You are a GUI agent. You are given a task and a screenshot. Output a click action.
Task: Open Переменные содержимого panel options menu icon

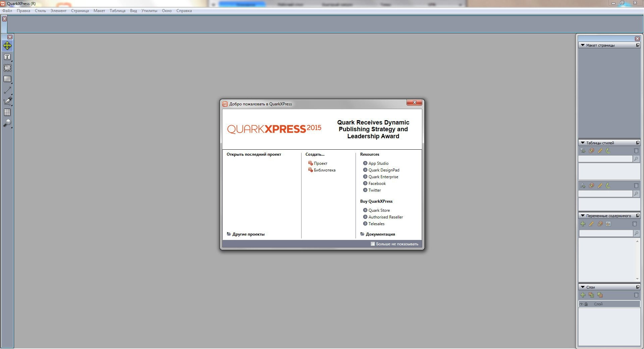(638, 215)
